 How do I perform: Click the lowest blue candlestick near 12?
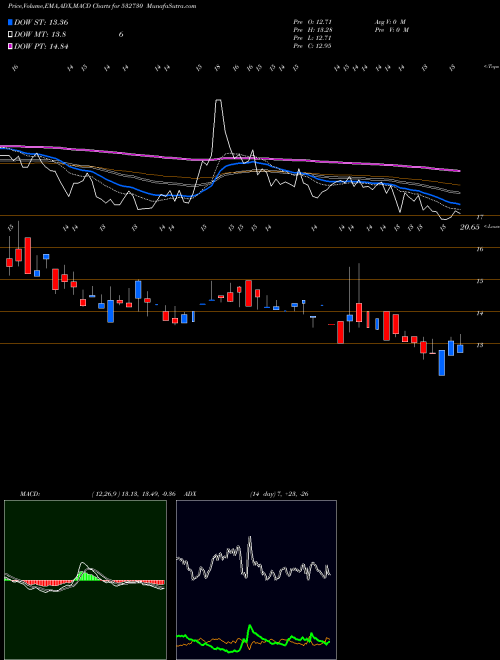point(441,362)
